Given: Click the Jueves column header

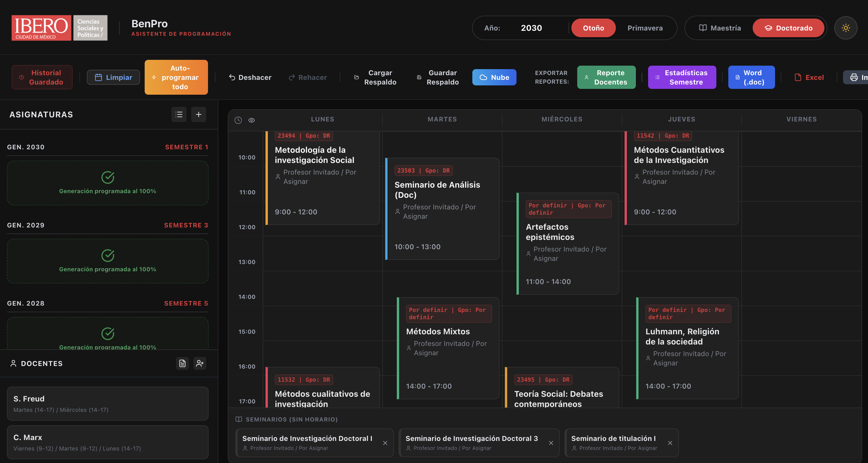Looking at the screenshot, I should pos(682,119).
